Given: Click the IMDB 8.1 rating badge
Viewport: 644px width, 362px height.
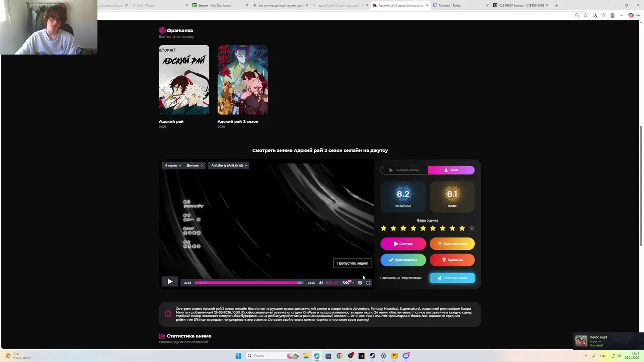Looking at the screenshot, I should click(x=452, y=196).
